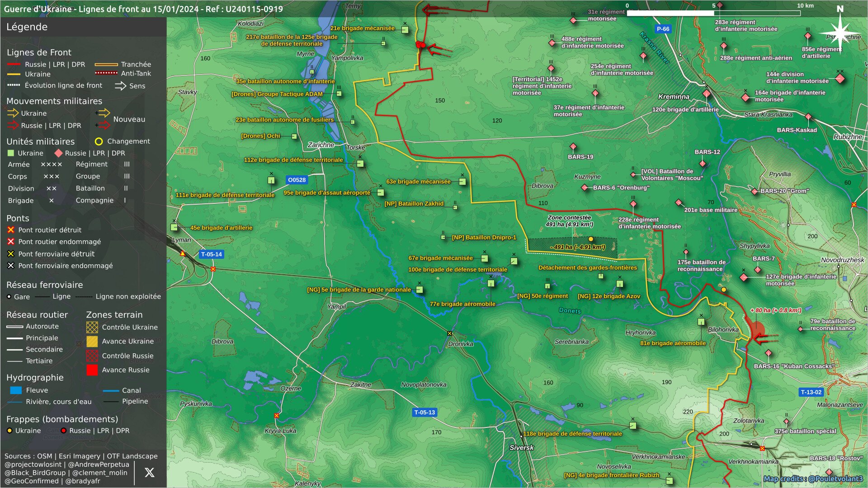Click the 21e brigade mécanisée unit marker

(x=405, y=30)
